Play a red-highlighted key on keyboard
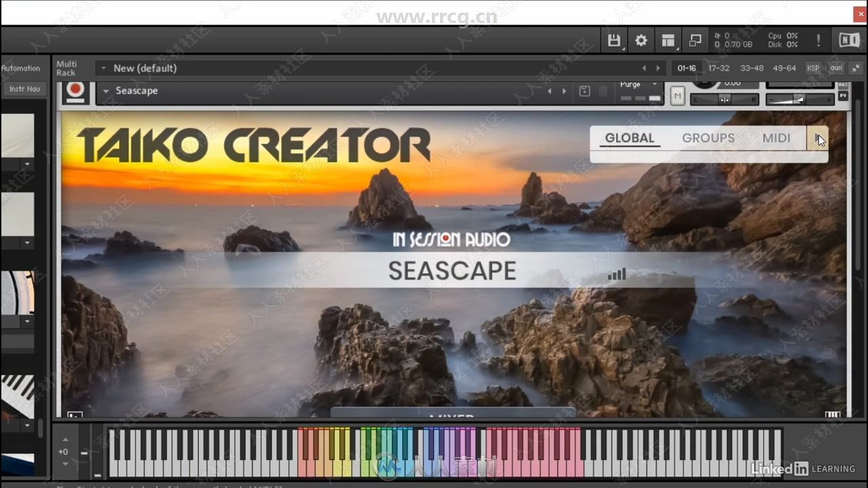 coord(303,468)
